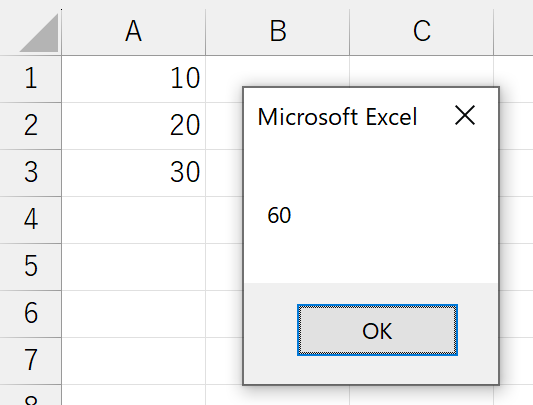Click cell A1 containing 10

[134, 79]
